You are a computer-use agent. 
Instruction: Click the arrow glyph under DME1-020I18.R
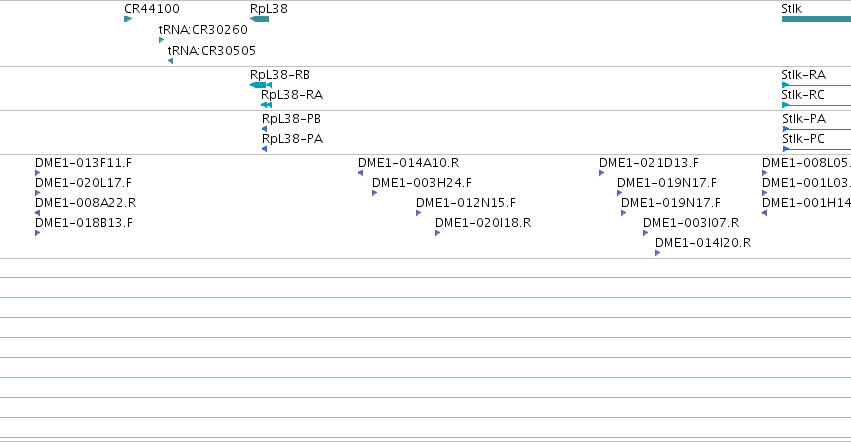[x=437, y=233]
